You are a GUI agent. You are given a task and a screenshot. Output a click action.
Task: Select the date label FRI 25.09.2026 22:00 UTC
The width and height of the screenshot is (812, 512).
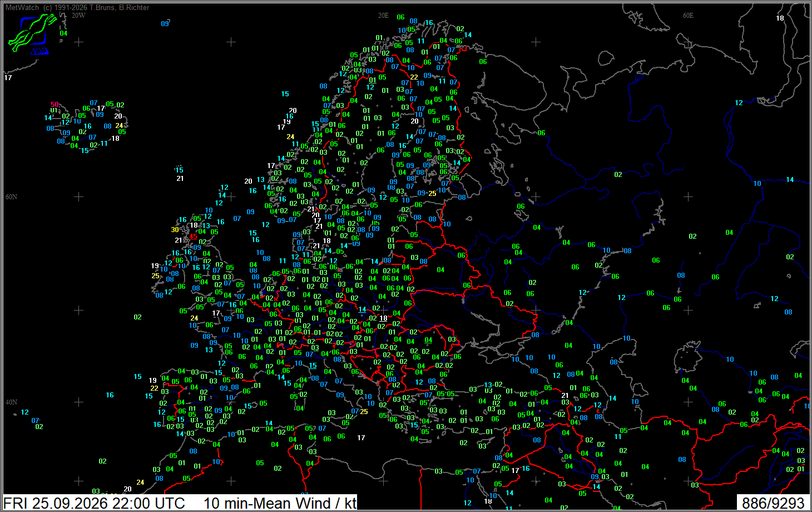point(94,503)
